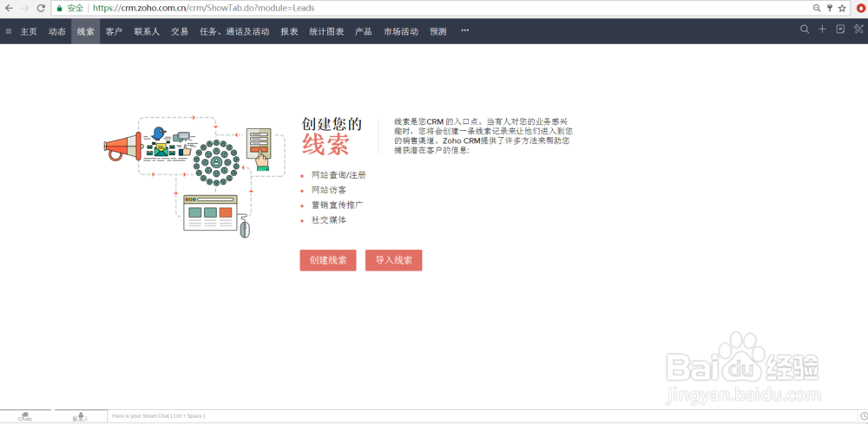The image size is (868, 424).
Task: Click the 网站访客 text
Action: [x=329, y=190]
